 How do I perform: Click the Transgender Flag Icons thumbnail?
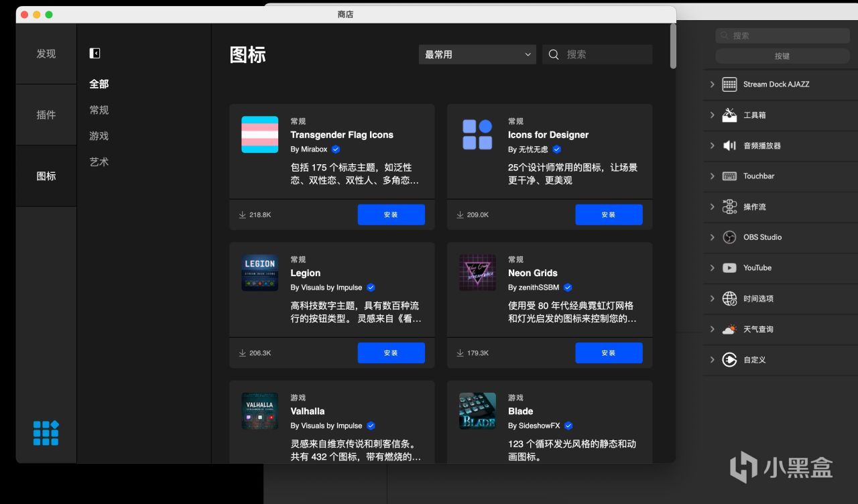[x=260, y=135]
